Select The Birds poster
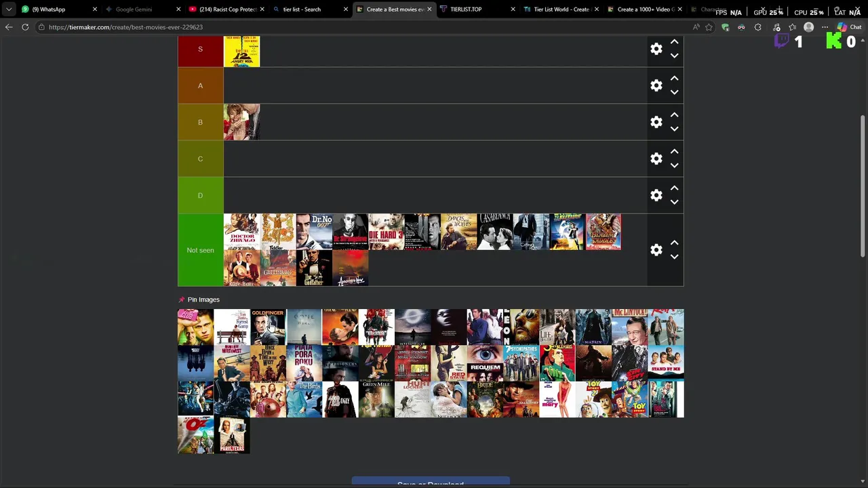 [304, 399]
